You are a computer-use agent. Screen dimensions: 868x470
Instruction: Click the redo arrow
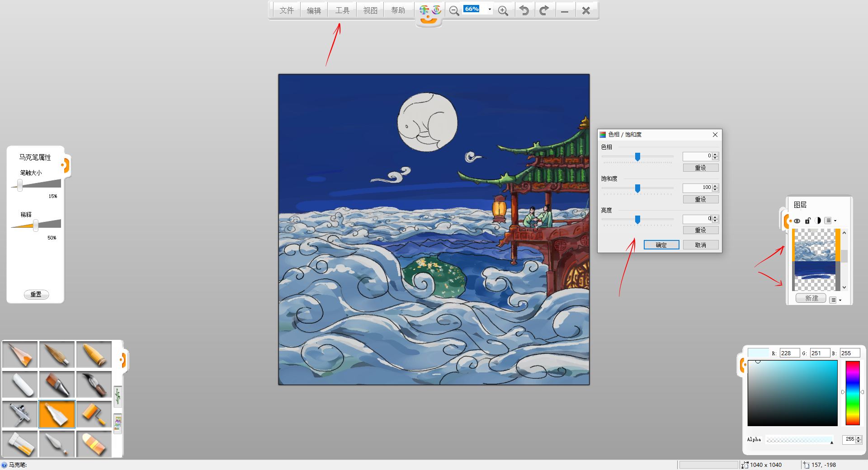click(544, 10)
